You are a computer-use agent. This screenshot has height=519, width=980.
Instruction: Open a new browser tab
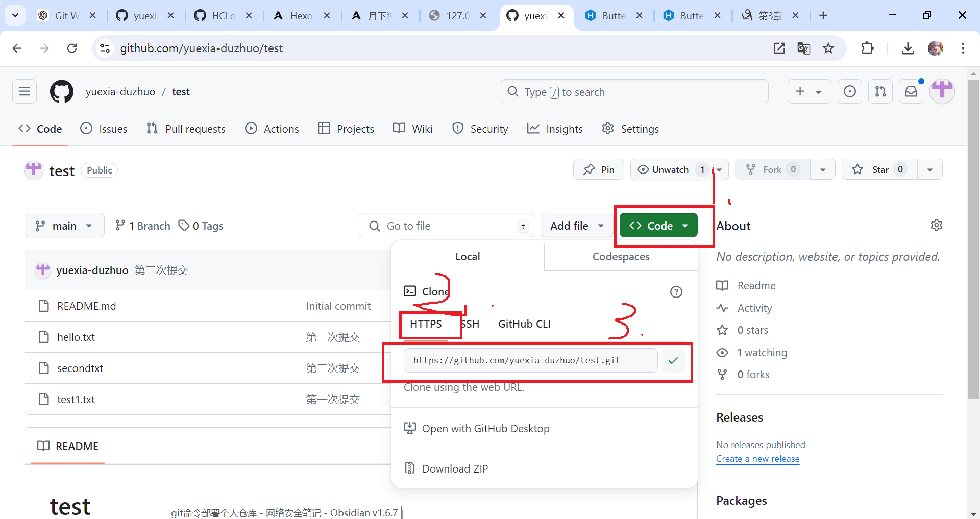tap(823, 15)
